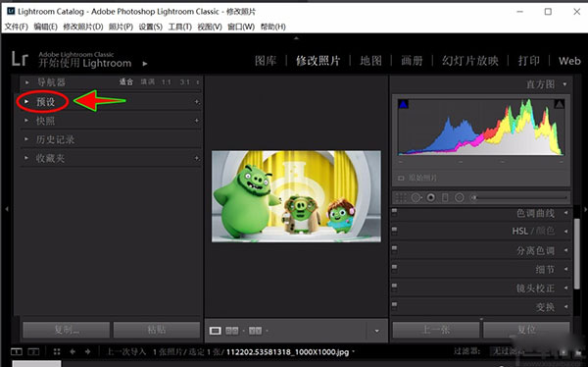The width and height of the screenshot is (588, 367).
Task: Open the 设置(S) menu
Action: coord(150,26)
